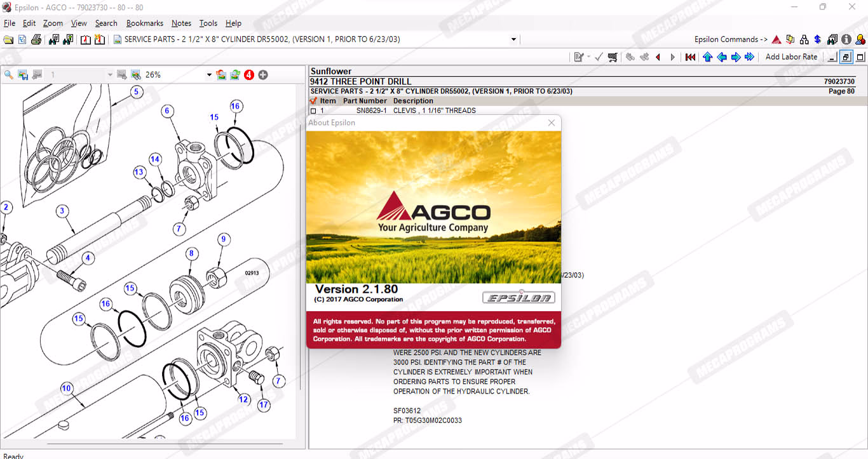The width and height of the screenshot is (868, 459).
Task: Close the About Epsilon dialog
Action: point(552,123)
